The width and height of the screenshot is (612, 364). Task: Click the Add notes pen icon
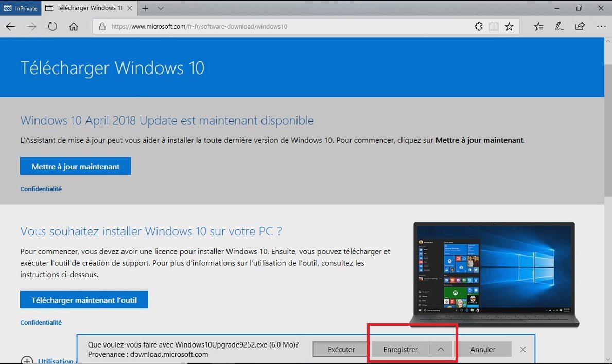559,27
